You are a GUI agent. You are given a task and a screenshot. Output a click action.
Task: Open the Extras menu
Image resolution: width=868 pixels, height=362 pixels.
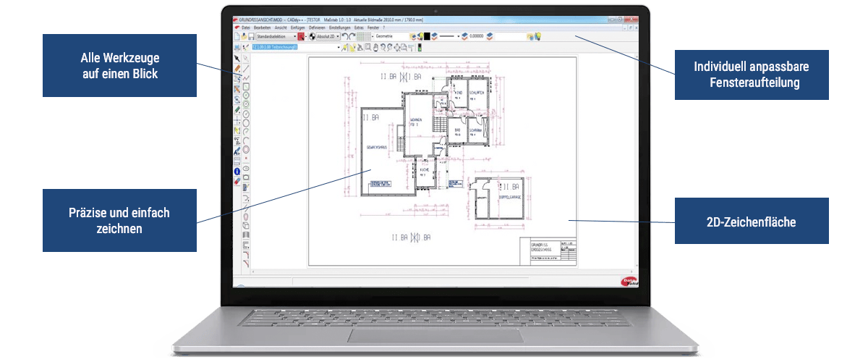(359, 27)
